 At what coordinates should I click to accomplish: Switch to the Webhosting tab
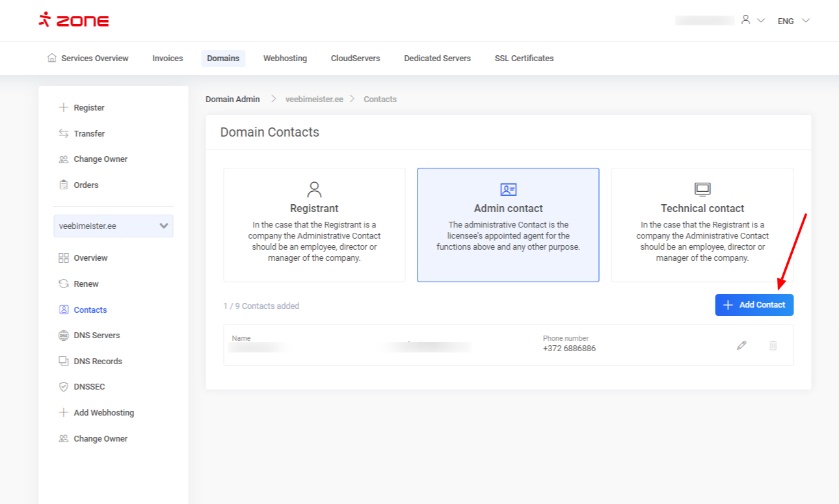tap(285, 59)
